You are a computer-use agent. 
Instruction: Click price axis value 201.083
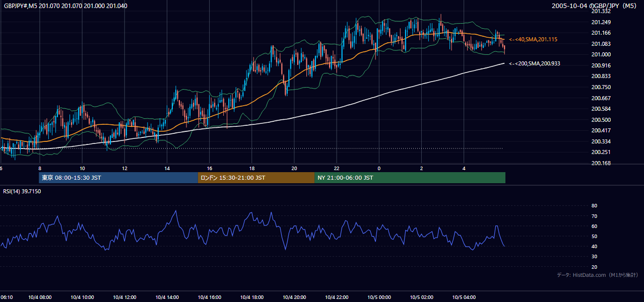[601, 44]
